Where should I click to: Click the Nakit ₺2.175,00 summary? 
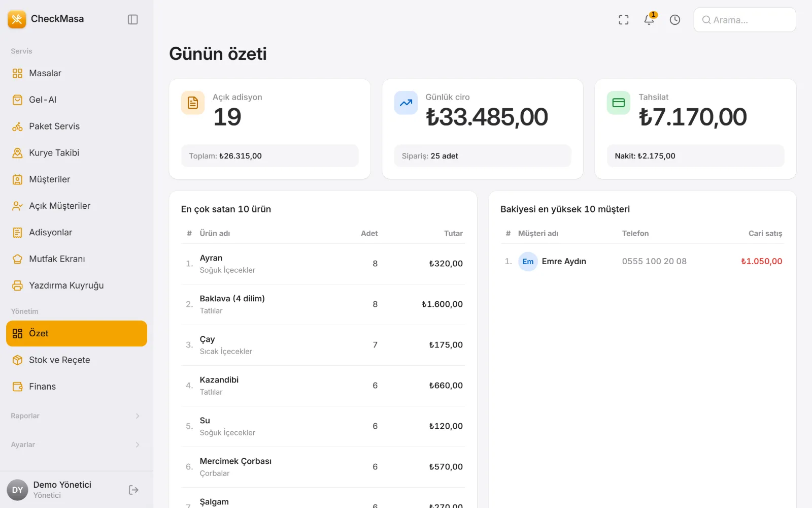pos(696,156)
